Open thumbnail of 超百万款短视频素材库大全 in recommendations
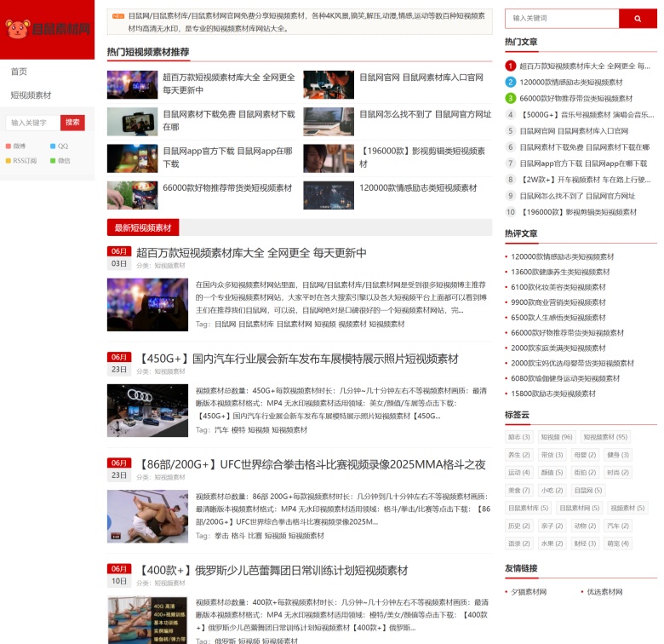Screen dimensions: 664x644 pyautogui.click(x=132, y=84)
